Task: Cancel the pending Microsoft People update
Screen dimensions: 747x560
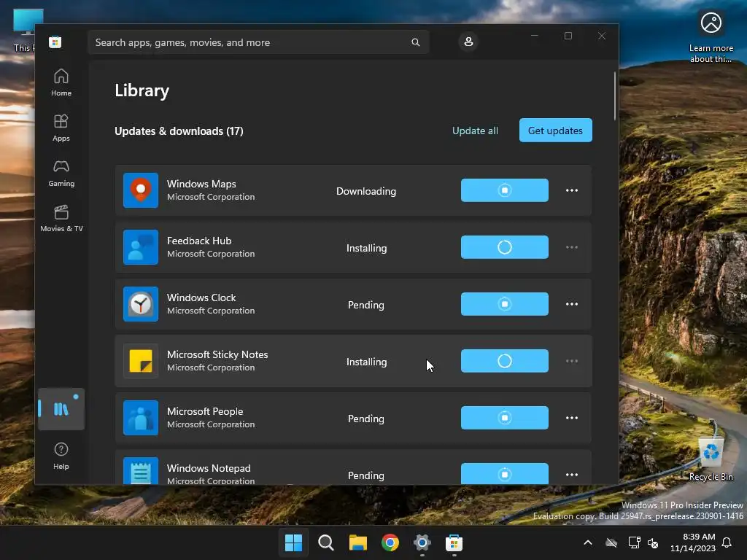Action: click(505, 418)
